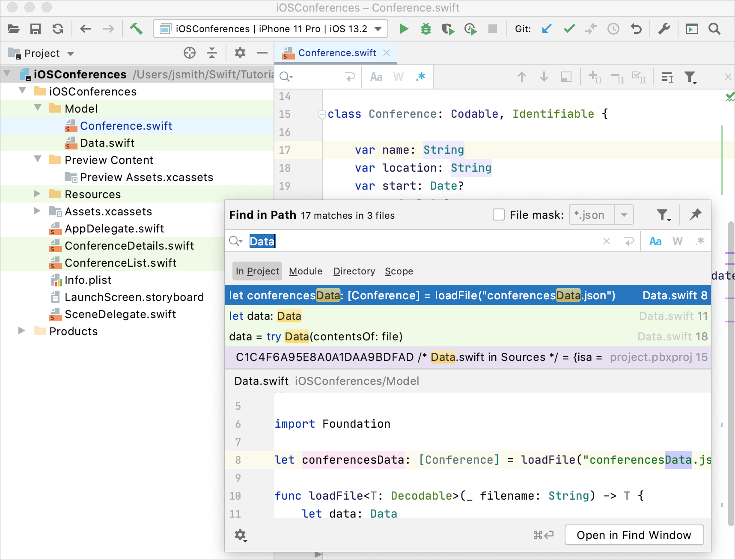The height and width of the screenshot is (560, 735).
Task: Switch search scope to Module
Action: 306,271
